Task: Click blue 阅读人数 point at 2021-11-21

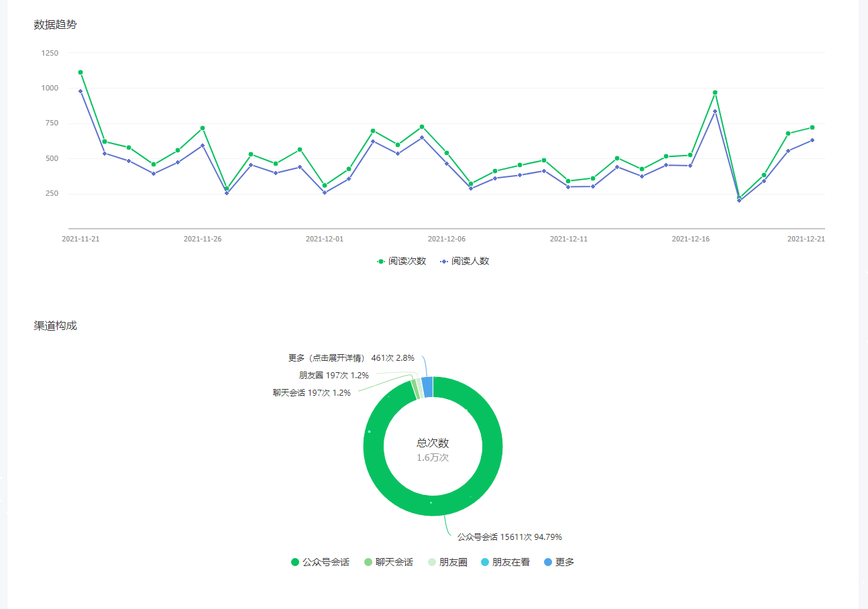Action: click(x=80, y=91)
